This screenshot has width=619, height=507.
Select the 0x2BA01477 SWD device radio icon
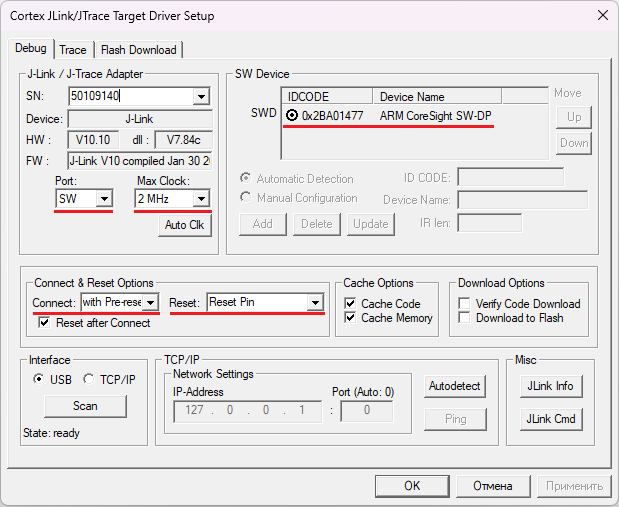click(292, 116)
